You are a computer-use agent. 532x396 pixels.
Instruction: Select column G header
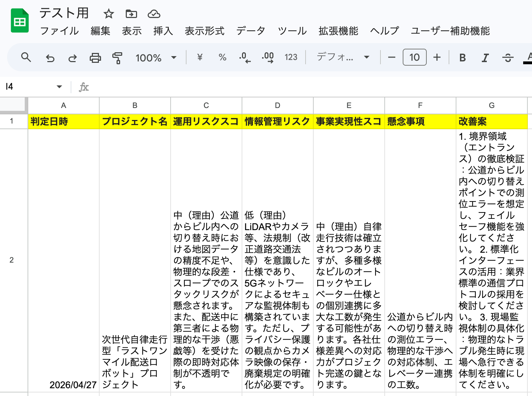point(492,105)
